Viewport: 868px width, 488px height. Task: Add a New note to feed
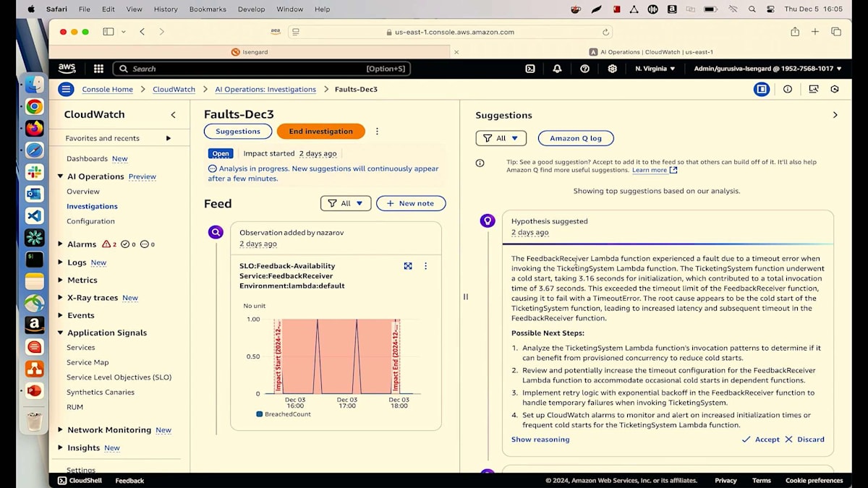411,204
